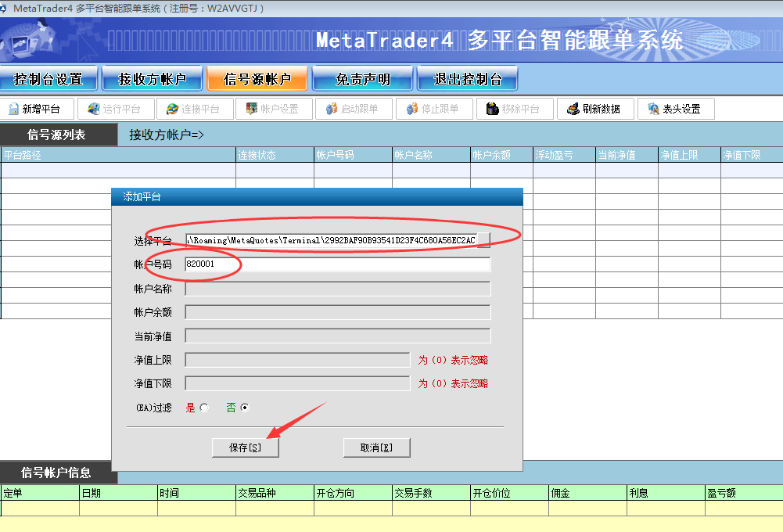Click the 取消[E] button
Screen dimensions: 783x532
point(376,448)
